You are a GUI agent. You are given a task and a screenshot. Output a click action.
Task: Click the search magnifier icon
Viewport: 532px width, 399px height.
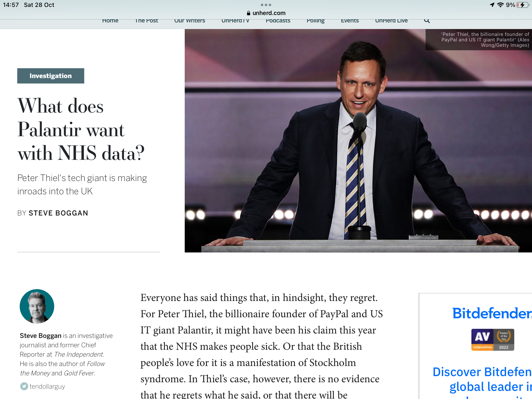(427, 21)
